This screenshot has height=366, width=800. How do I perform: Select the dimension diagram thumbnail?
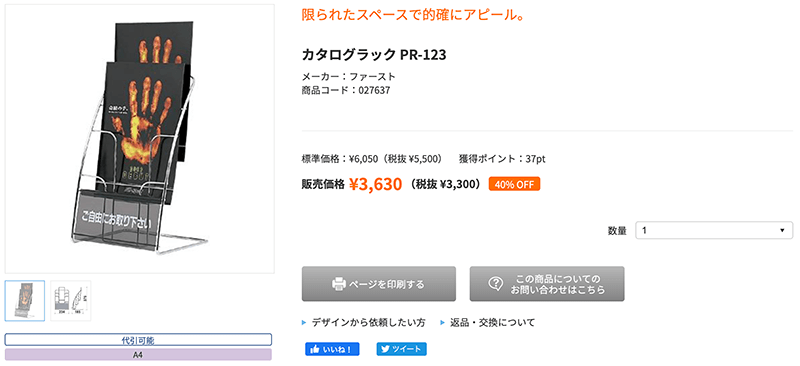point(70,301)
